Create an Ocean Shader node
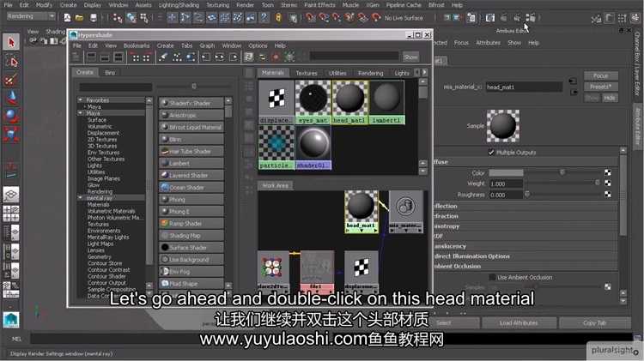Screen dimensions: 644x361 click(191, 188)
